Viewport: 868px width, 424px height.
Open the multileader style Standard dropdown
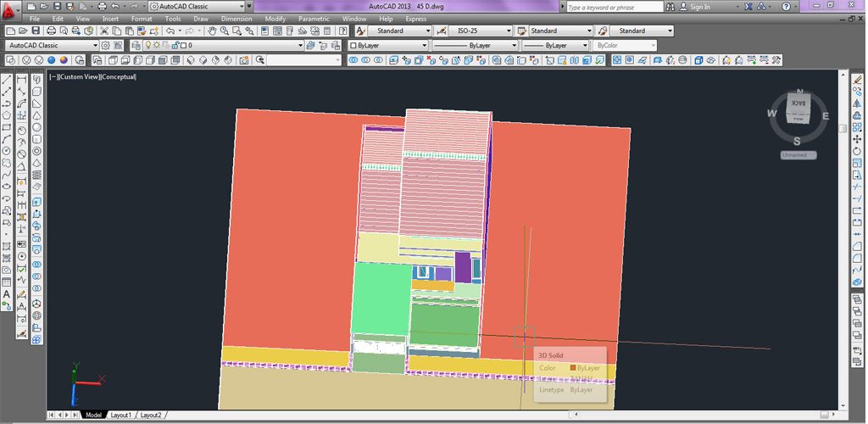tap(642, 31)
